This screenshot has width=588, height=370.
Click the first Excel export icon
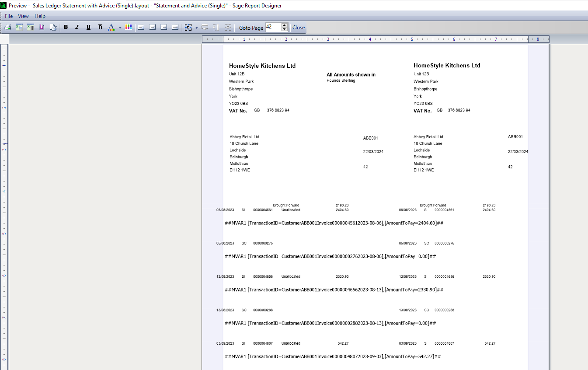pyautogui.click(x=19, y=27)
